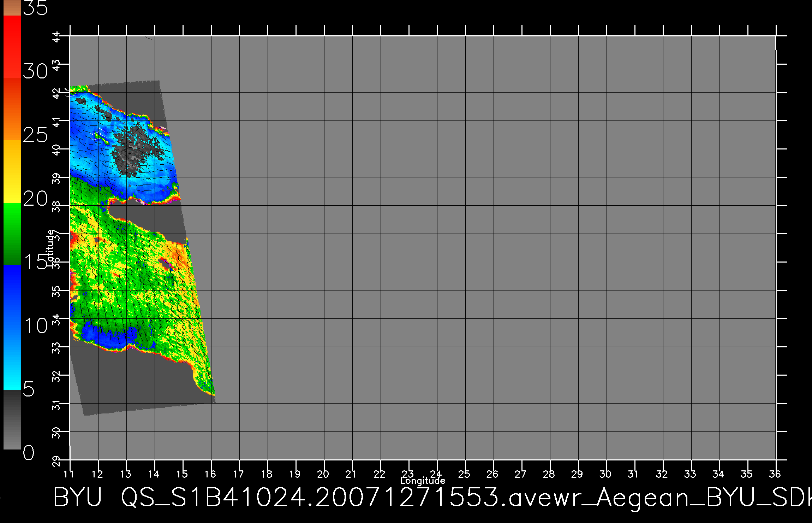Viewport: 812px width, 523px height.
Task: Click latitude axis tick label 33
Action: [56, 348]
